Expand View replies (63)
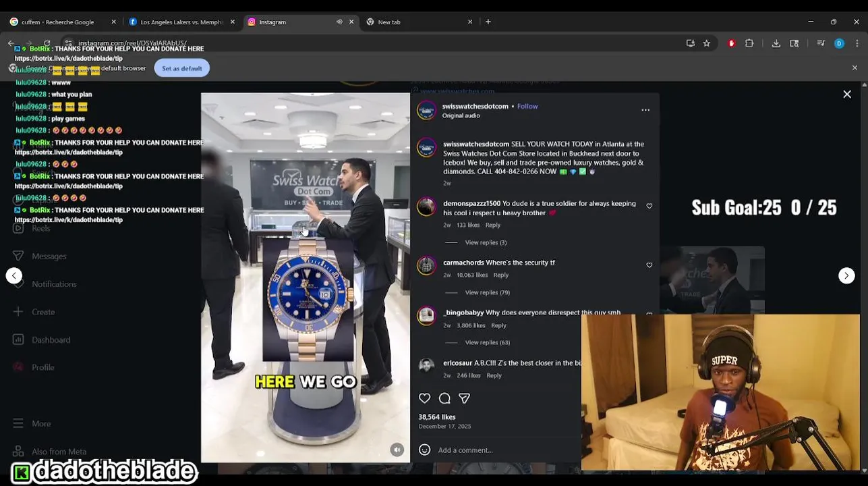 [487, 342]
